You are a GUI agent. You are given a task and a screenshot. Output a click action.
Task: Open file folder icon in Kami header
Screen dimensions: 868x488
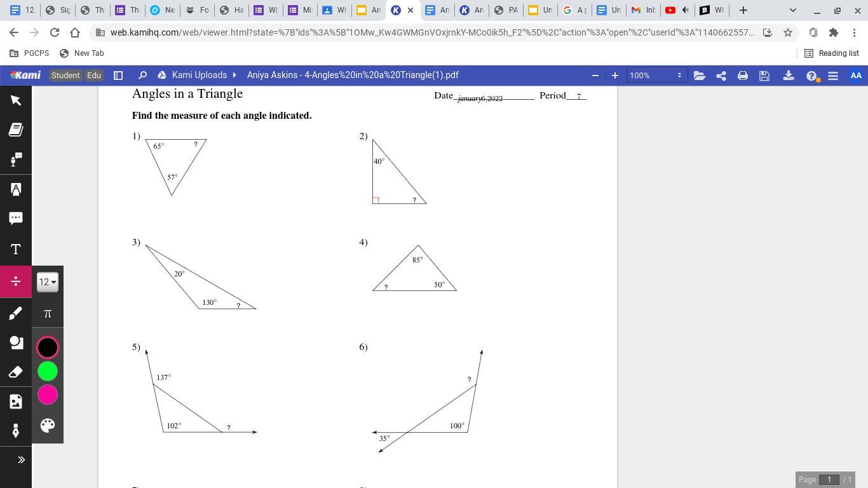(x=700, y=75)
